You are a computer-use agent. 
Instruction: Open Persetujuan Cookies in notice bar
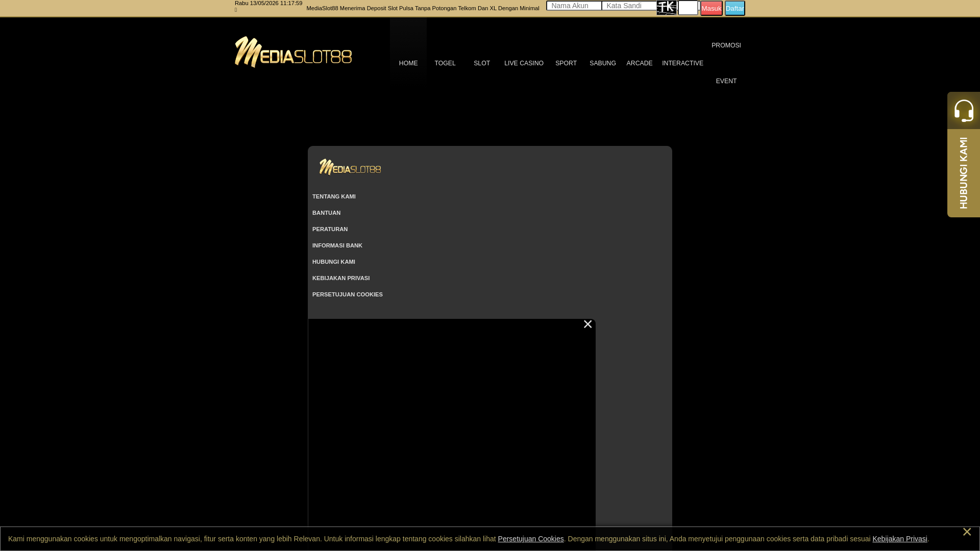[x=531, y=539]
